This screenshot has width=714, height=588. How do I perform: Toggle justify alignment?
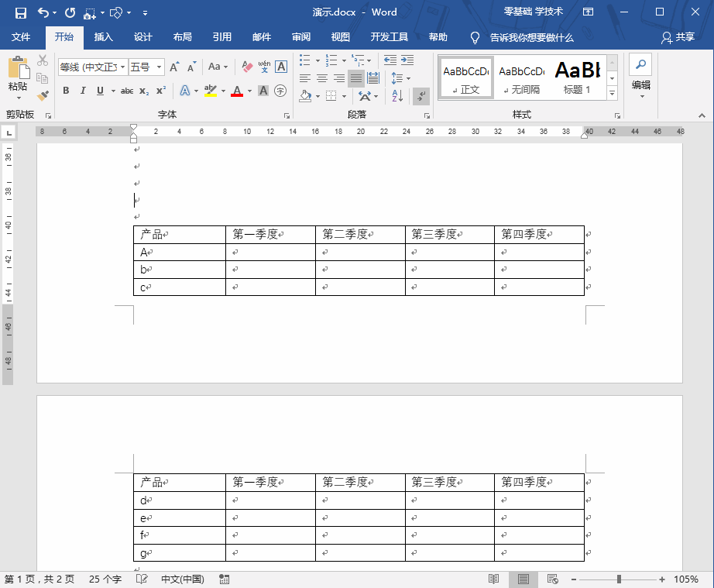pyautogui.click(x=356, y=78)
